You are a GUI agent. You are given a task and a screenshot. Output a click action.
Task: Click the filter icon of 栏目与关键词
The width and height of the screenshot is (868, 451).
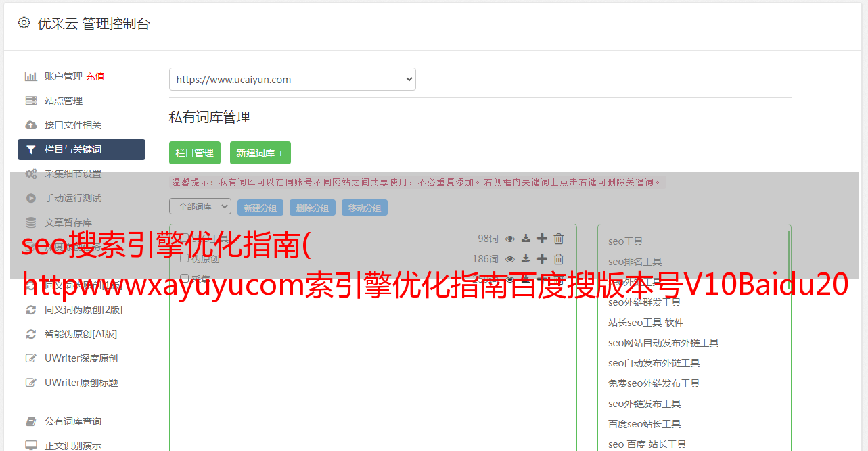(31, 149)
